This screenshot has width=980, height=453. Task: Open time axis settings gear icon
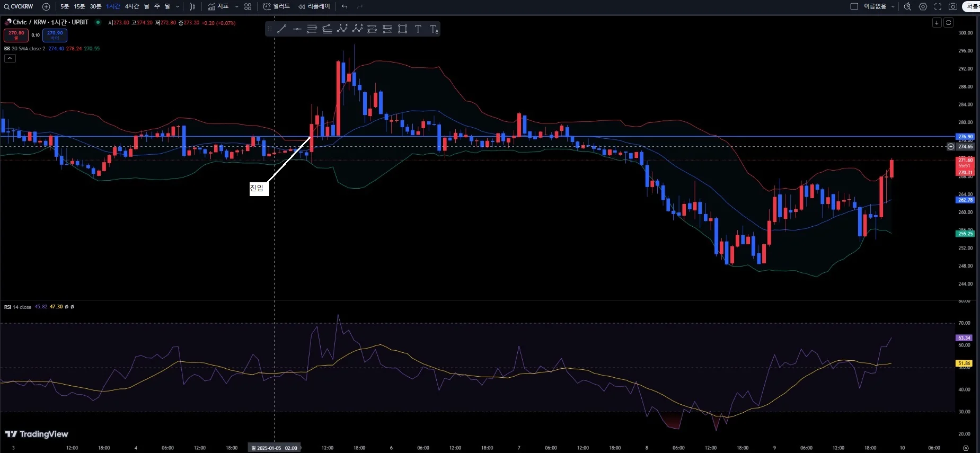tap(966, 448)
